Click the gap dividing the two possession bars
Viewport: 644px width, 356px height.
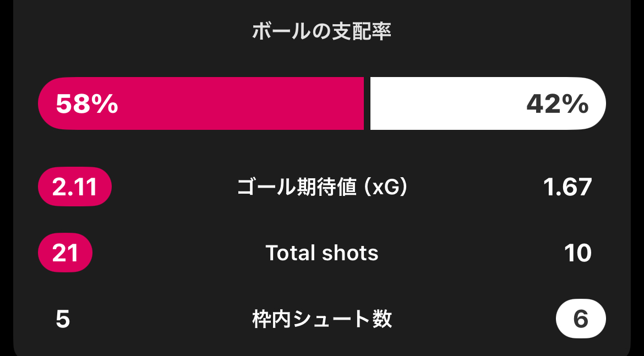pos(367,103)
